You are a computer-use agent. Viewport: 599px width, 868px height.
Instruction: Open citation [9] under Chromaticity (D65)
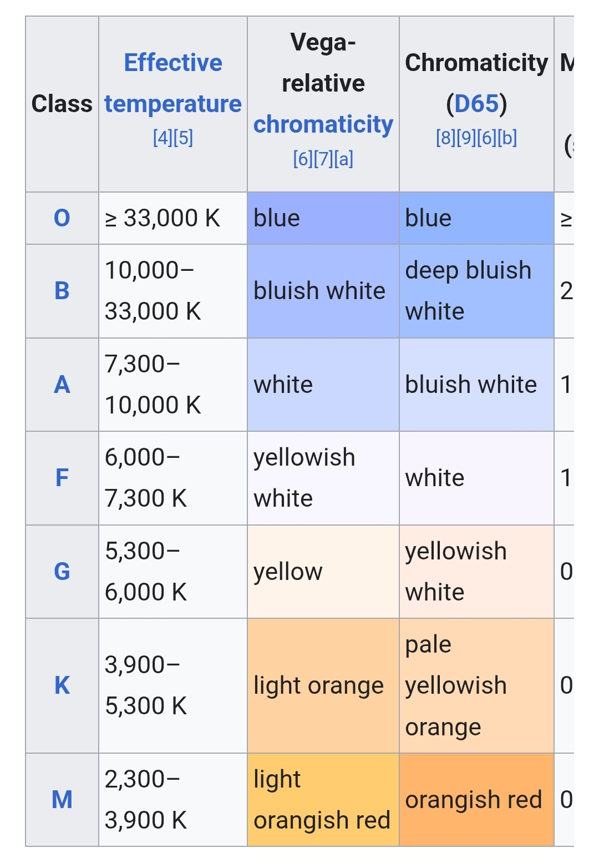click(x=466, y=137)
